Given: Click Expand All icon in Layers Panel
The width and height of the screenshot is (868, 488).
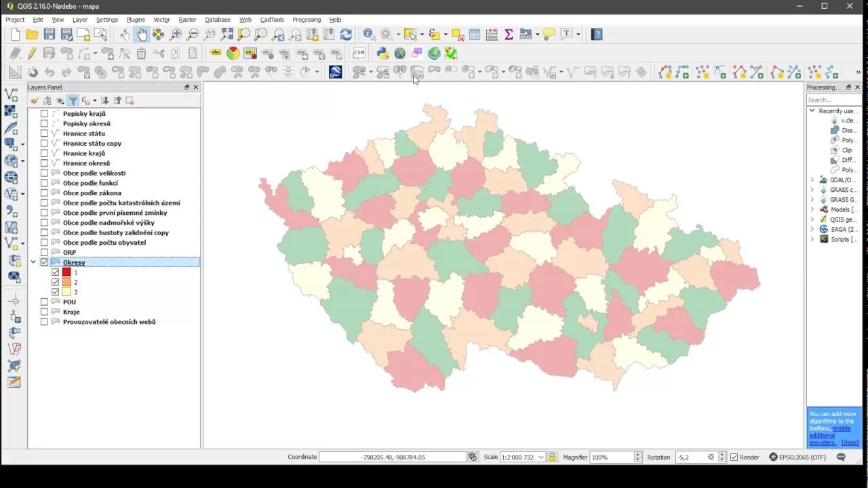Looking at the screenshot, I should tap(105, 100).
